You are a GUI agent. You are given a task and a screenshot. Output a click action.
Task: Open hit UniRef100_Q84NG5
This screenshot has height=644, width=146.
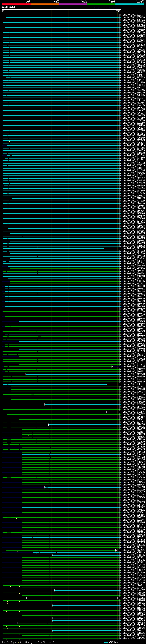133,342
